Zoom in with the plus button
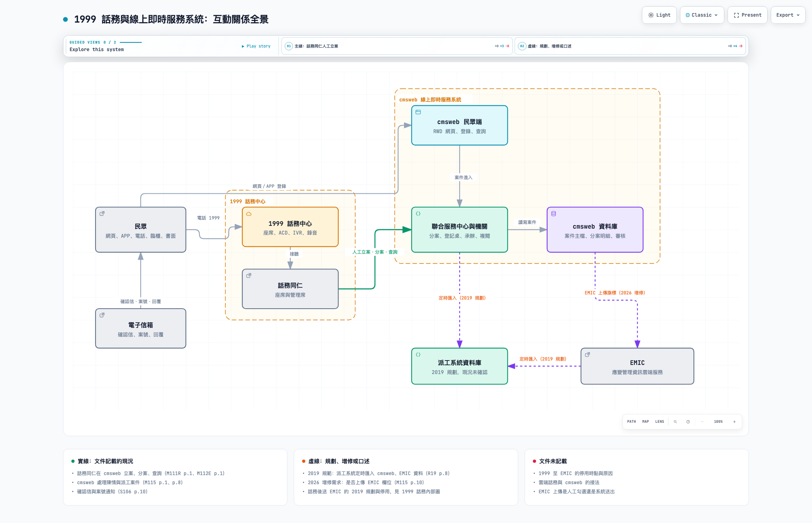This screenshot has width=812, height=523. pos(734,422)
